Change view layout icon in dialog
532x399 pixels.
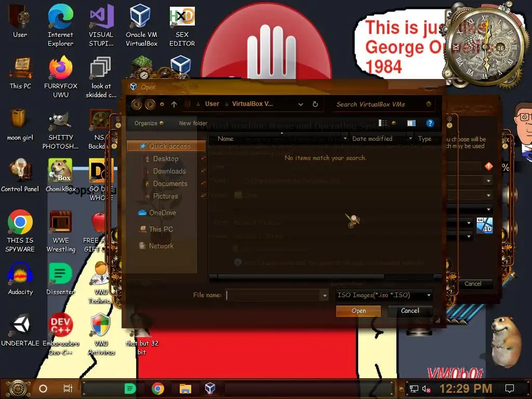point(383,123)
